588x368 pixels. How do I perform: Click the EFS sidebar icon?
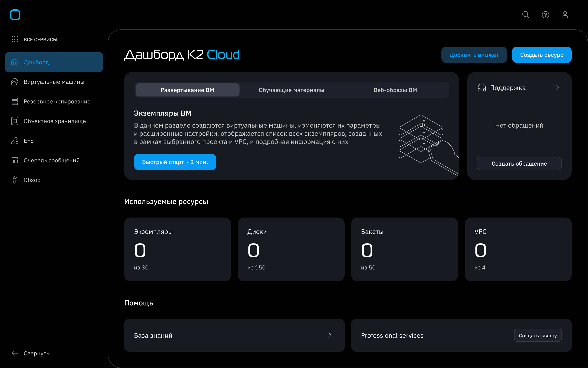tap(15, 141)
